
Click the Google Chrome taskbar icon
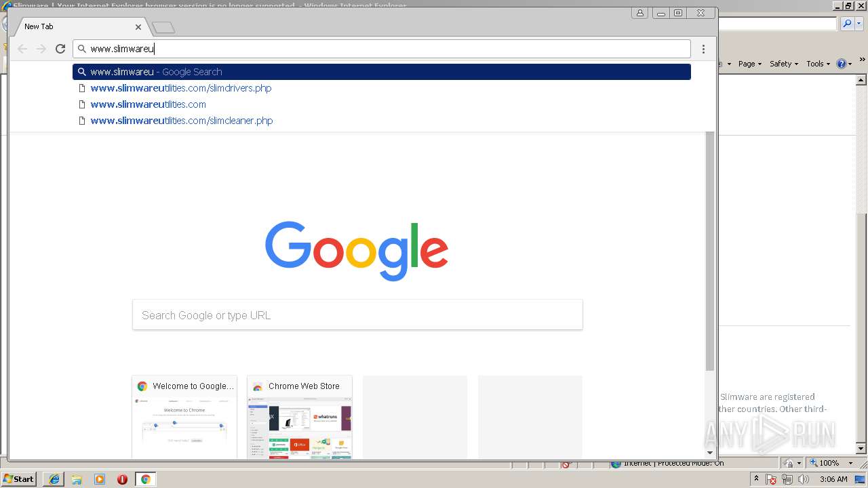145,479
